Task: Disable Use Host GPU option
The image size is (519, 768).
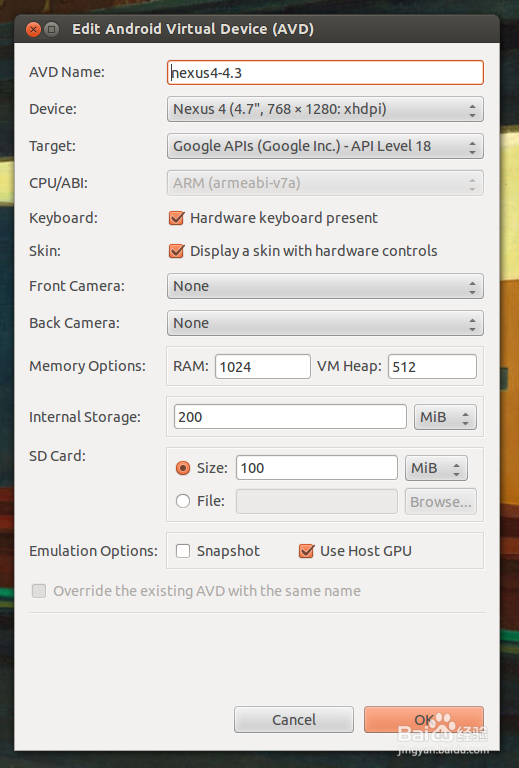Action: point(307,551)
